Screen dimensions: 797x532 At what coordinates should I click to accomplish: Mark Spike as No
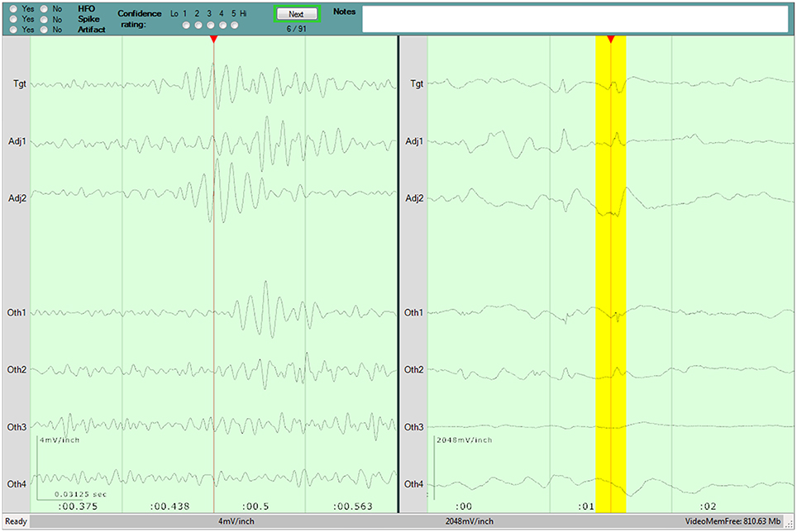44,19
